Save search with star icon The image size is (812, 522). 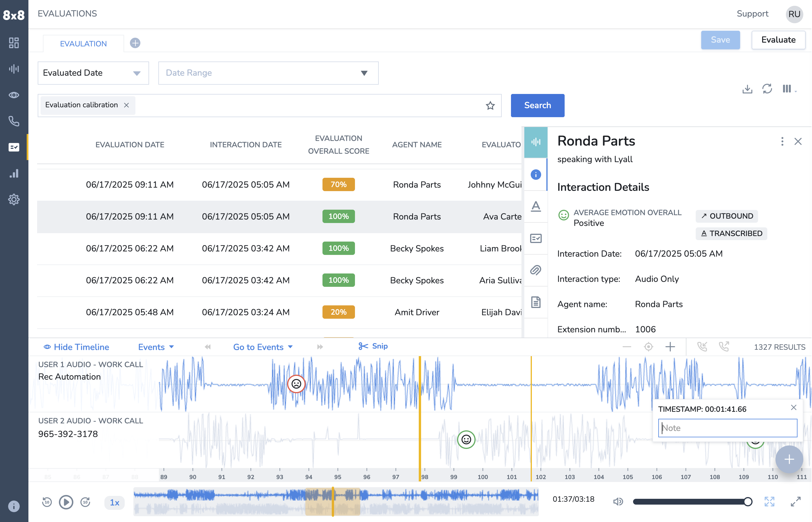tap(490, 106)
